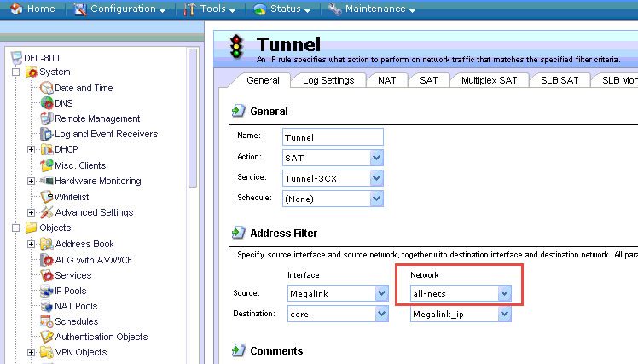The width and height of the screenshot is (638, 364).
Task: Click the Objects folder icon
Action: click(32, 228)
